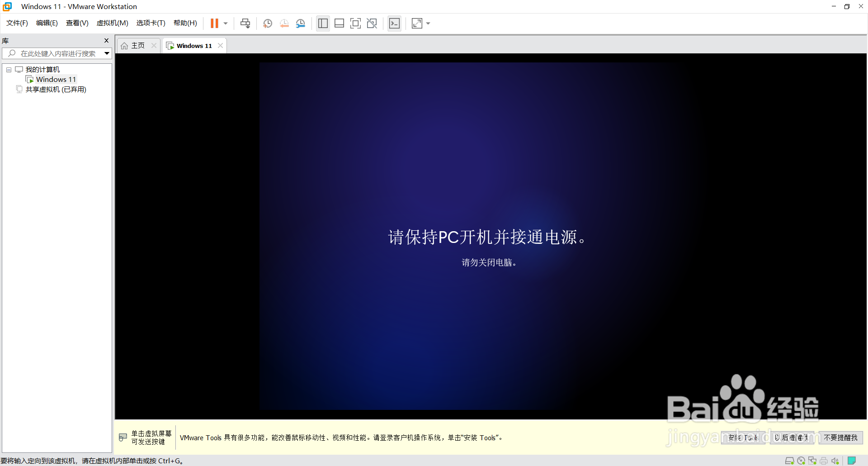Toggle the library sidebar view icon
868x466 pixels.
[323, 24]
